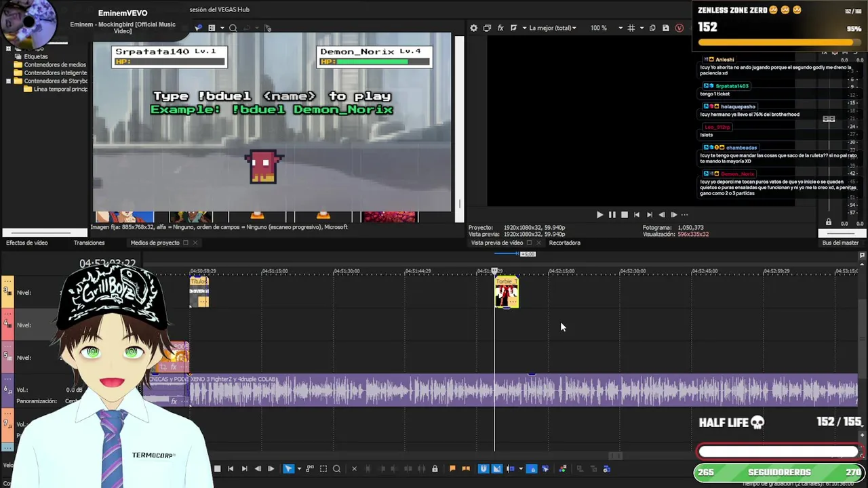Save snapshot to file icon
Viewport: 868px width, 488px height.
click(666, 28)
